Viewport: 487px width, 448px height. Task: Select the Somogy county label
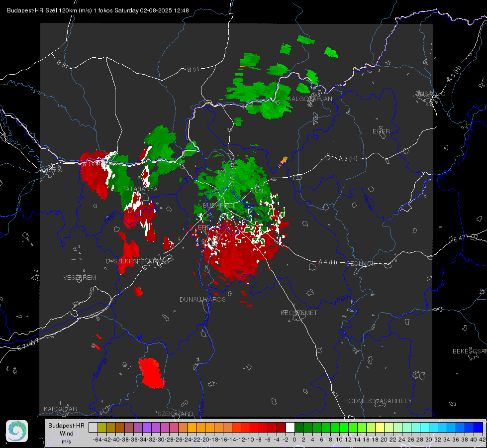coord(99,368)
